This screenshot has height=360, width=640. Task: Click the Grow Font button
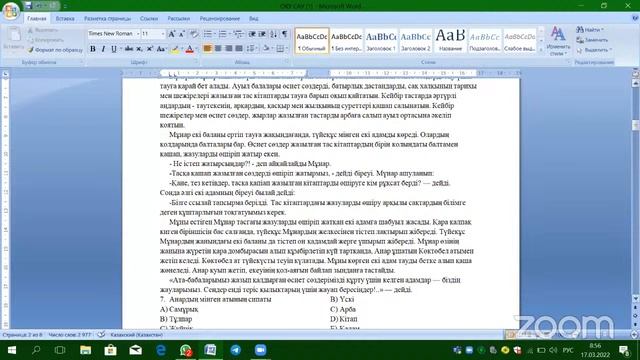171,34
